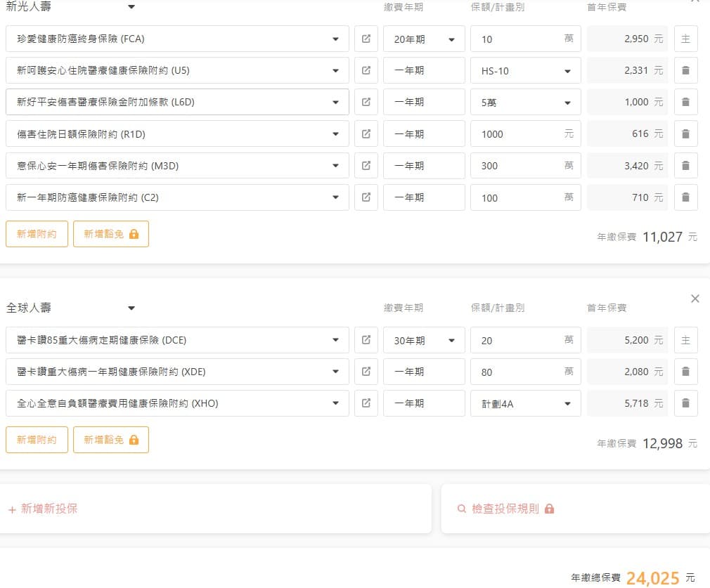Trash the 醫卡讚重大傷病一年期 (XDE) row
This screenshot has width=710, height=588.
(685, 372)
